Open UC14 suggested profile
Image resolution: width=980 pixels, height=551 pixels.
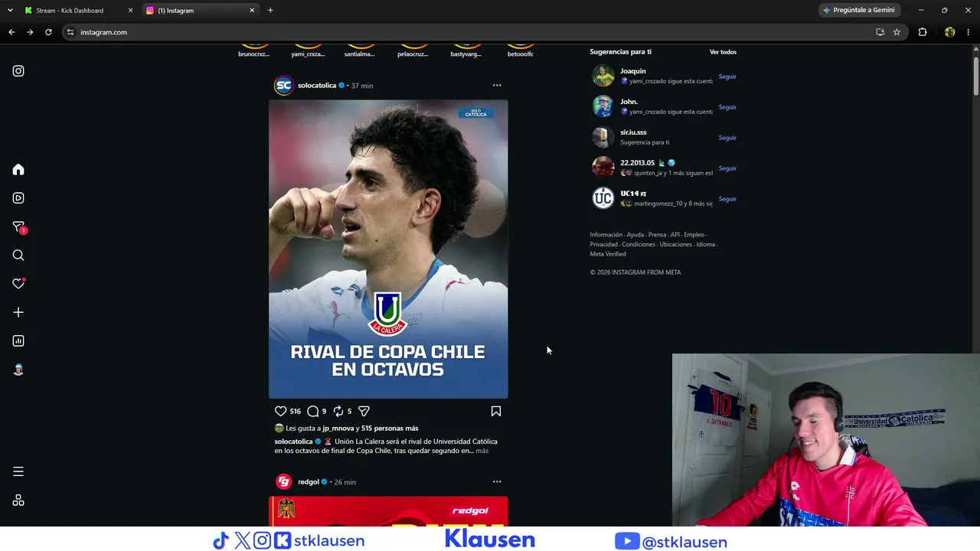pos(633,194)
